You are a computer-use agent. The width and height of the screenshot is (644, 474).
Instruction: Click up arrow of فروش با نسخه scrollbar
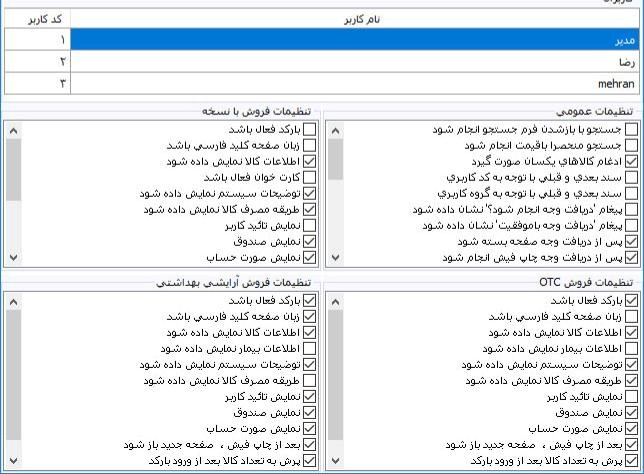[x=14, y=131]
